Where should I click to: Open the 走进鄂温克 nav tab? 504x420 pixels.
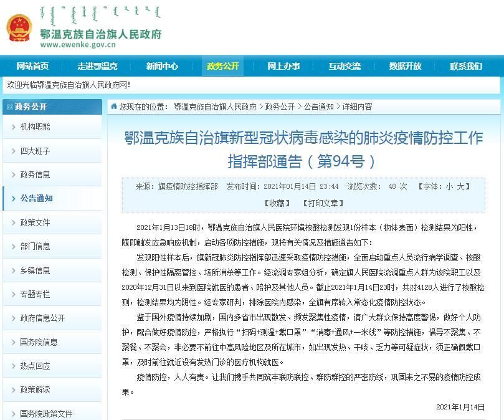click(x=97, y=66)
